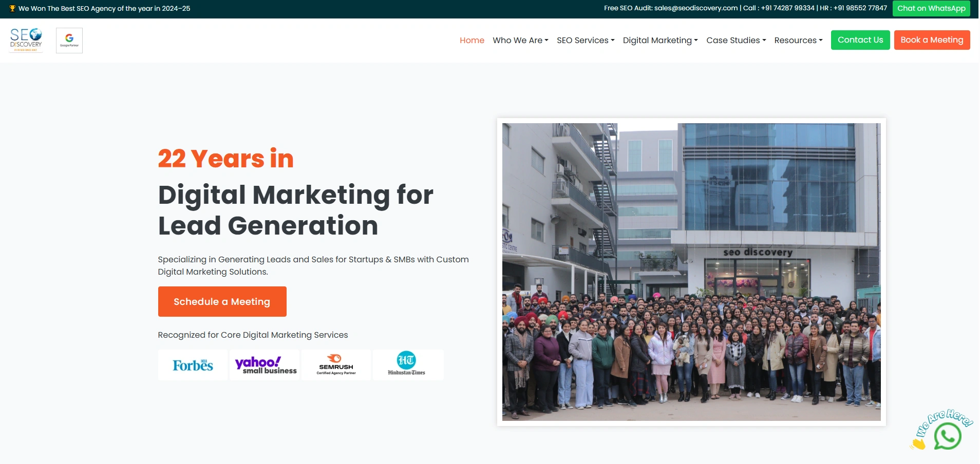The width and height of the screenshot is (980, 464).
Task: Open the Case Studies dropdown
Action: 736,40
